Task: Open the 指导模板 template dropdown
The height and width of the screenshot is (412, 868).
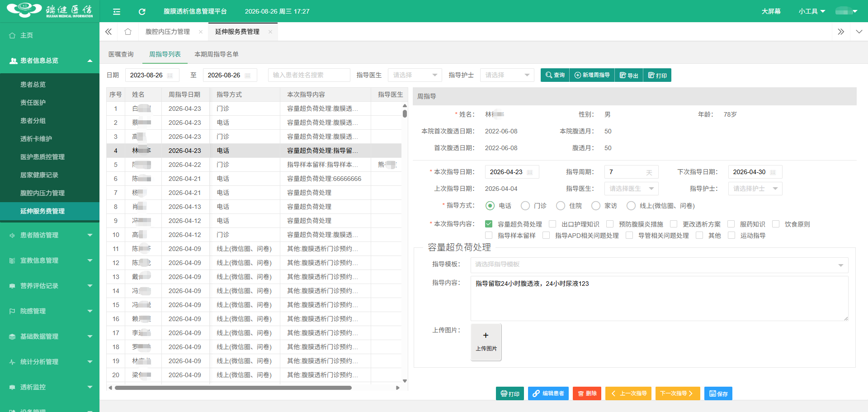Action: click(x=660, y=265)
